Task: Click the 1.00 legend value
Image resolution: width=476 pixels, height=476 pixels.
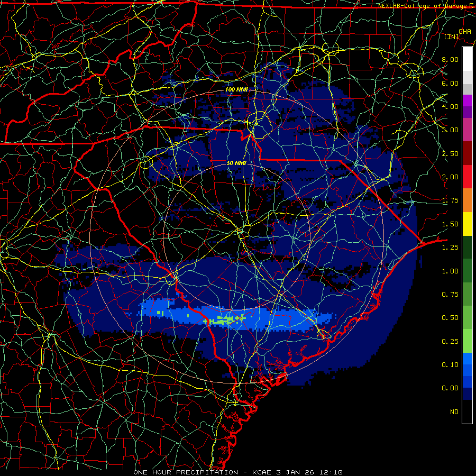Action: [450, 271]
